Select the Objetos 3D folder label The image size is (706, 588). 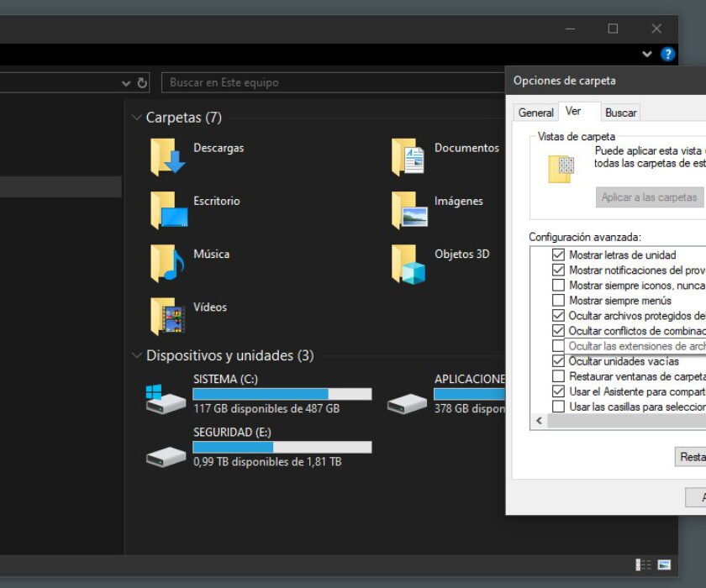(462, 255)
